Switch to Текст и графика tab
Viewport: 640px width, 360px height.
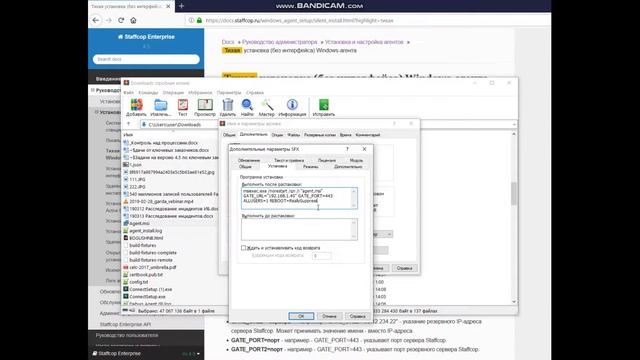pyautogui.click(x=289, y=160)
